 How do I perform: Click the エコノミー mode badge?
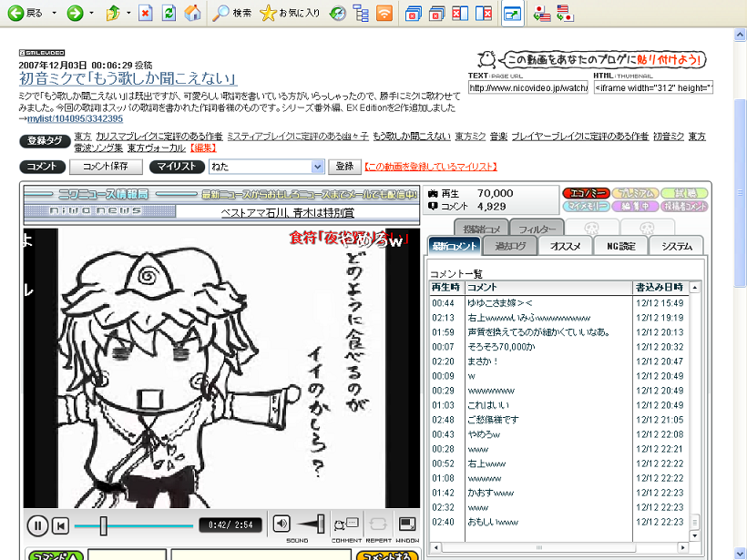pos(587,193)
